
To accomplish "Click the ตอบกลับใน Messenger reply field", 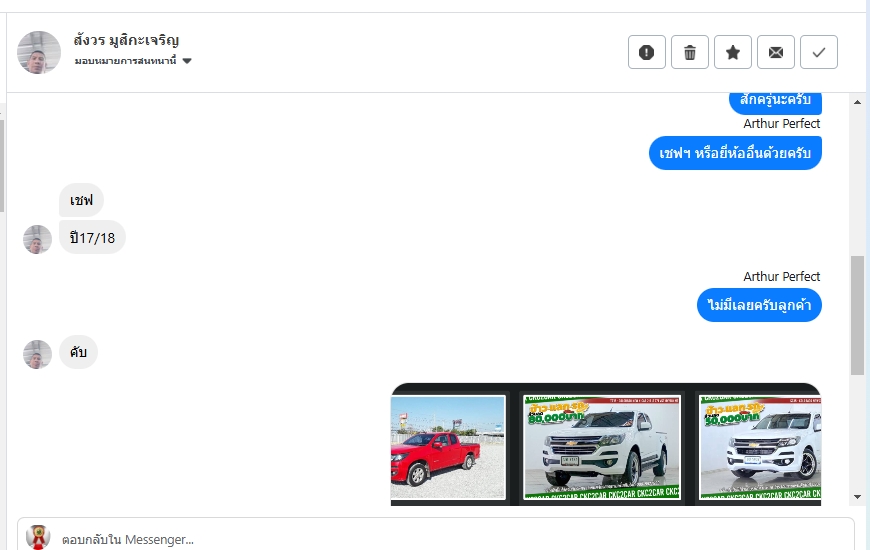I will pyautogui.click(x=436, y=537).
